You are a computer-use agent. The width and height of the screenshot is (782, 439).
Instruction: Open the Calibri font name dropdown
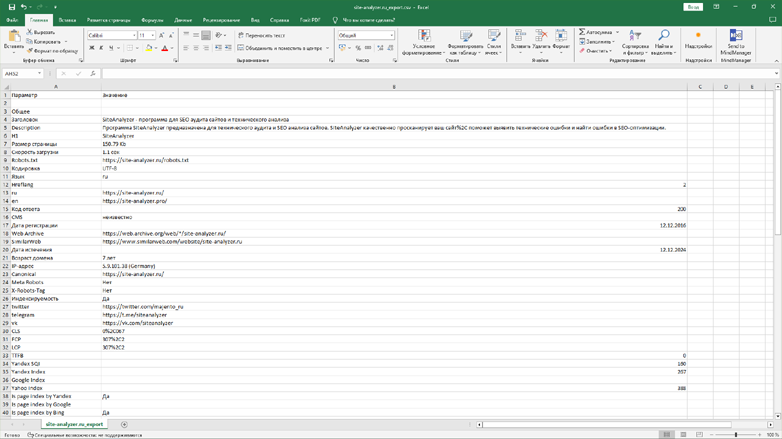click(134, 35)
